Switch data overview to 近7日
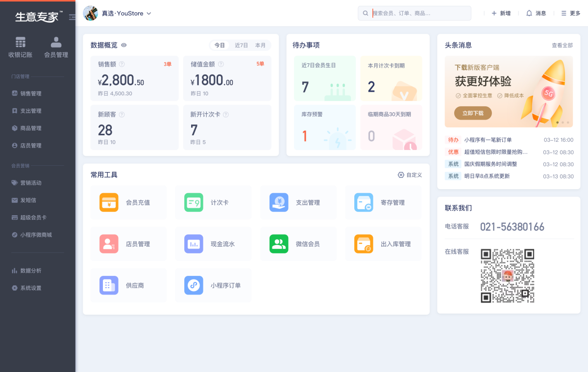 [x=241, y=45]
